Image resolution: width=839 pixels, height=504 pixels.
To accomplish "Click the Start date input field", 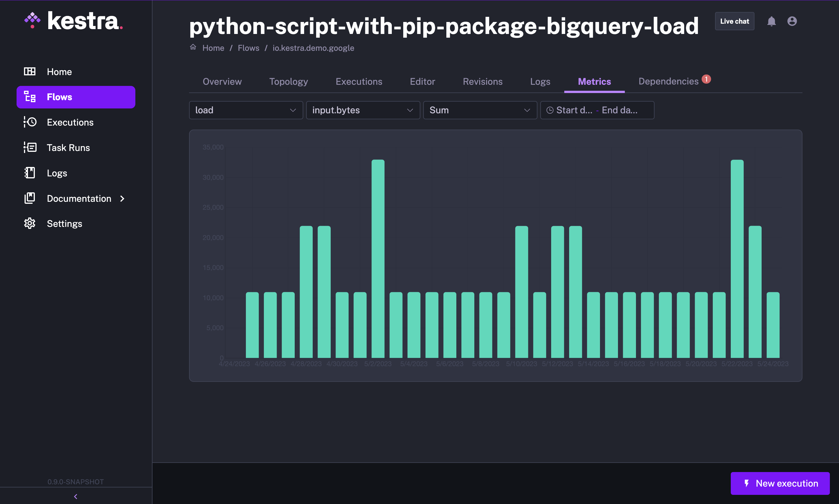I will 574,110.
